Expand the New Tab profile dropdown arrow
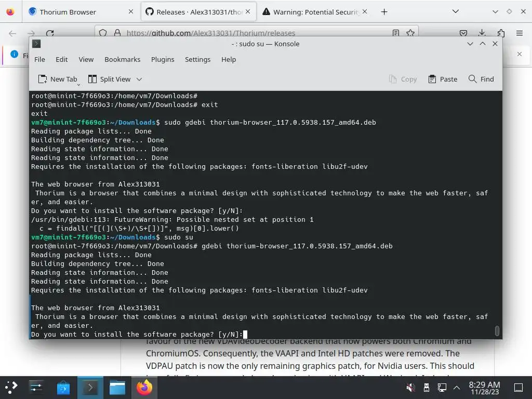Screen dimensions: 532x399 pos(79,85)
